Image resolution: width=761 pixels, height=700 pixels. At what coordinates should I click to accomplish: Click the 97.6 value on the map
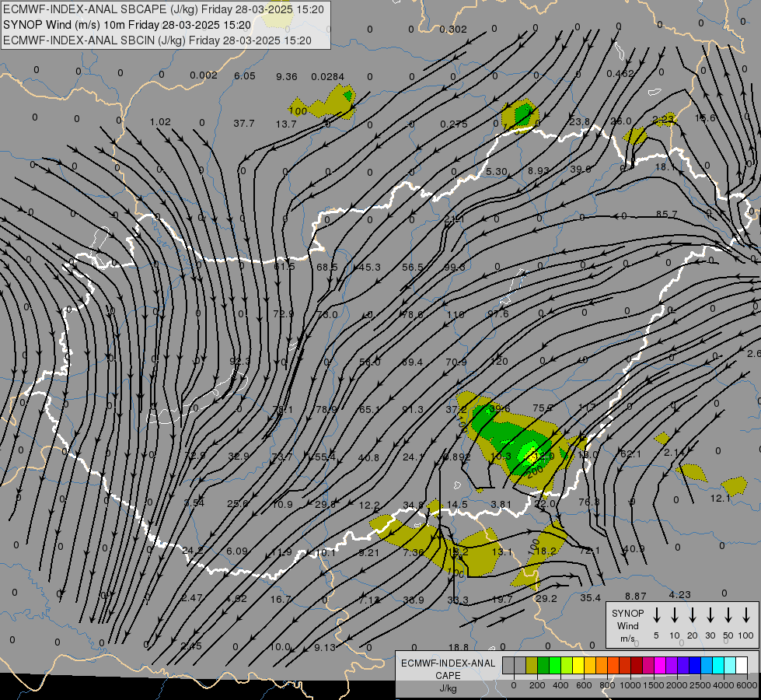[x=498, y=314]
